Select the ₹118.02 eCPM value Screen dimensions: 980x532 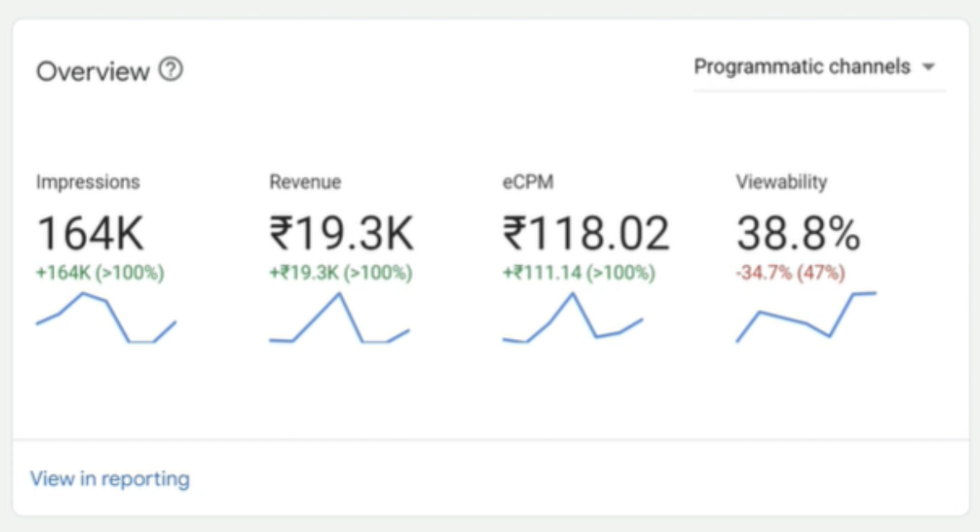pyautogui.click(x=585, y=232)
